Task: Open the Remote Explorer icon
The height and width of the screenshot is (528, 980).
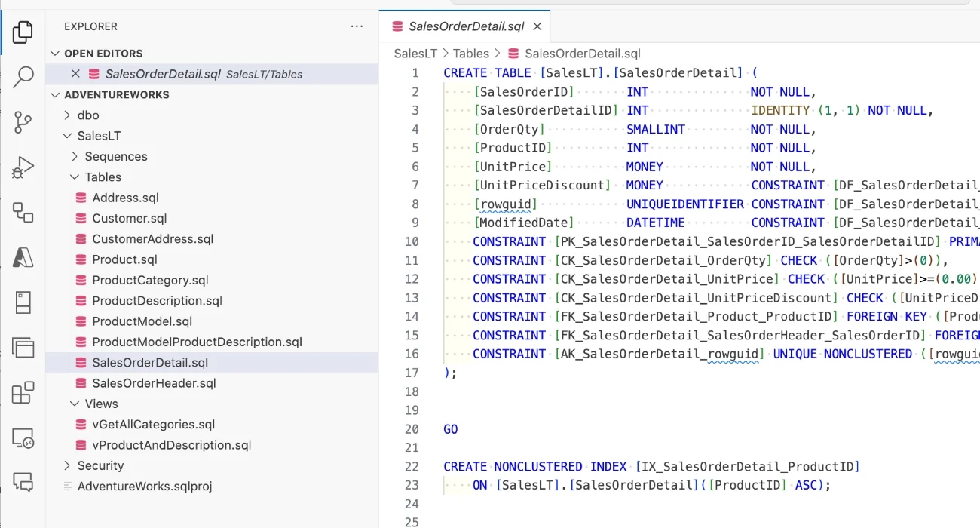Action: pos(23,437)
